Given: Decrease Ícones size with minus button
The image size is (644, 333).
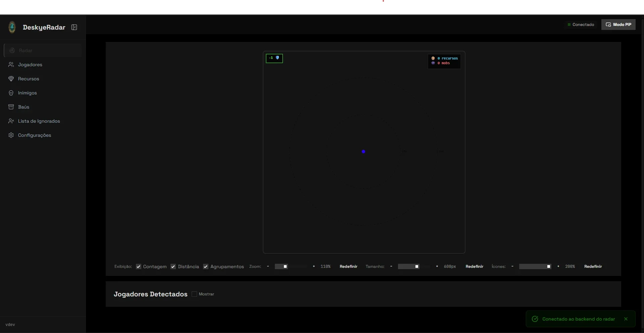Looking at the screenshot, I should coord(512,266).
